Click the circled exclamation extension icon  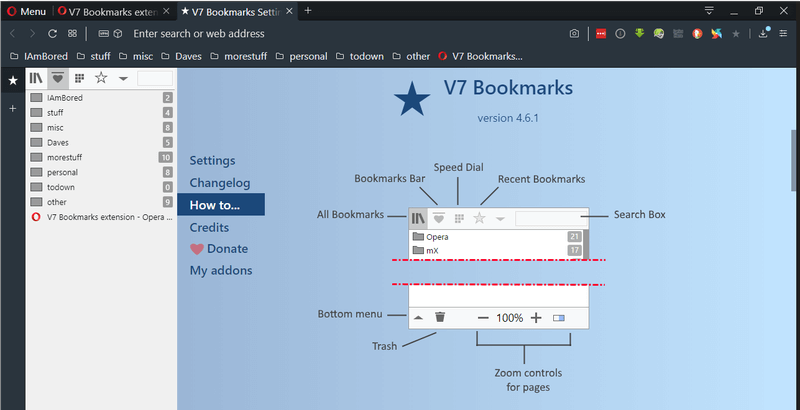click(x=620, y=34)
